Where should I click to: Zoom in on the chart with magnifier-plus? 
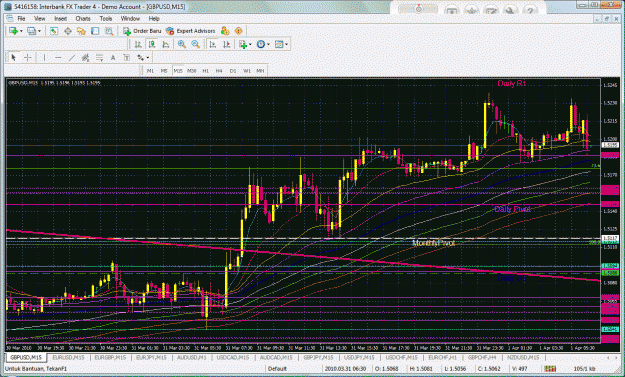182,44
